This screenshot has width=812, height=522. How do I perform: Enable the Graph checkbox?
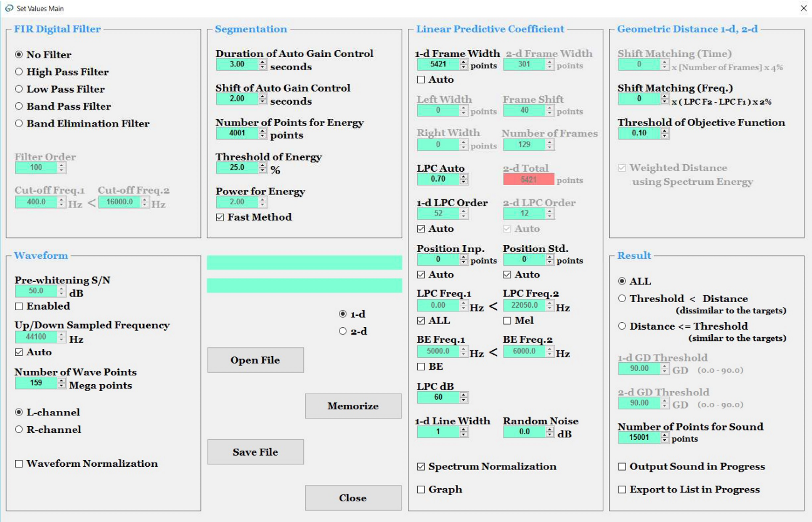point(421,490)
